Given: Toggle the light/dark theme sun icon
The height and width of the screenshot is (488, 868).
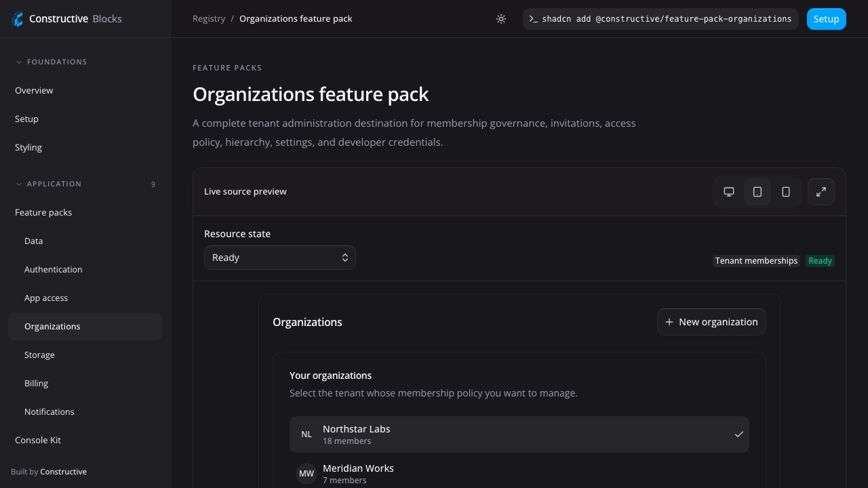Looking at the screenshot, I should (501, 19).
